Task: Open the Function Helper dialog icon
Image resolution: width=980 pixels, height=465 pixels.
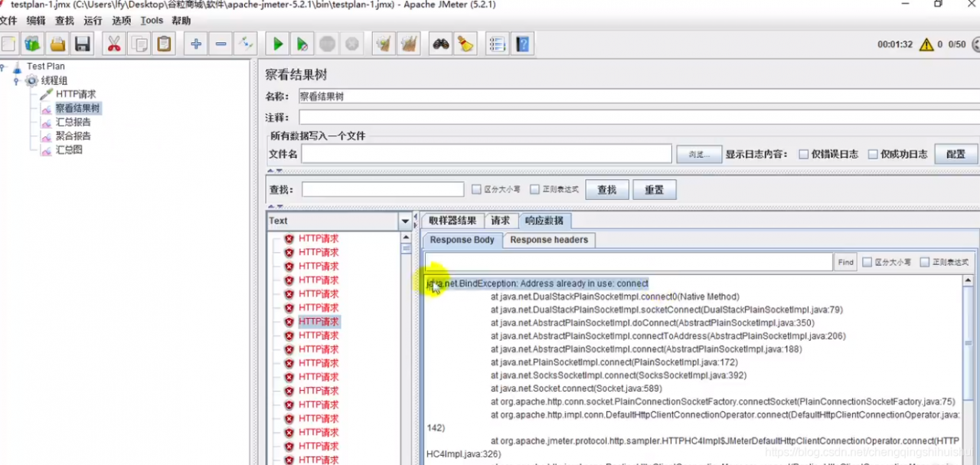Action: click(498, 44)
